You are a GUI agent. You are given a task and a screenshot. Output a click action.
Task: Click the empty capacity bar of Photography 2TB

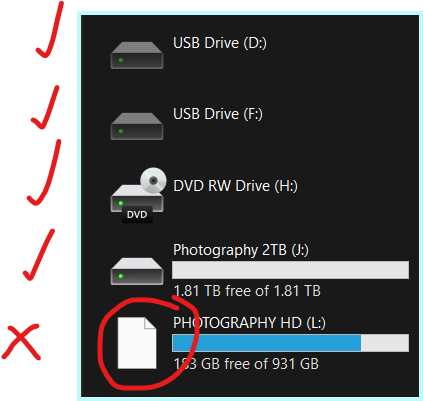[x=290, y=270]
